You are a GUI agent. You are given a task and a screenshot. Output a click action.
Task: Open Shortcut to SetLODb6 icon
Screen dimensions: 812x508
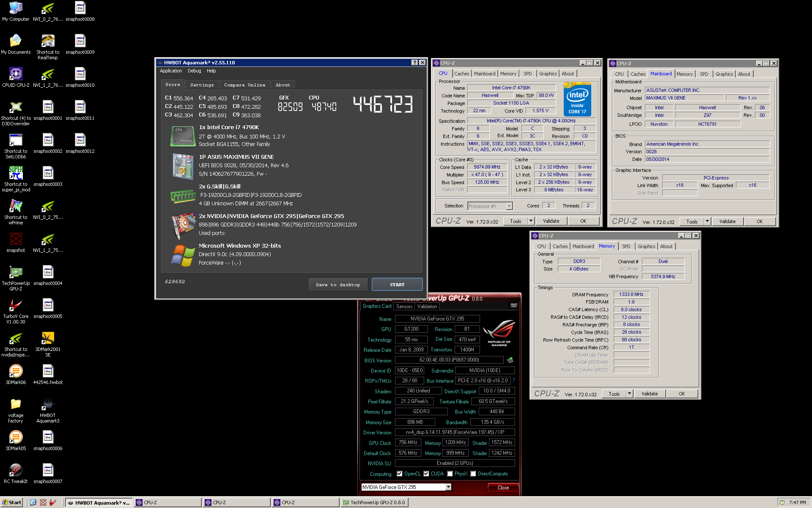(16, 146)
